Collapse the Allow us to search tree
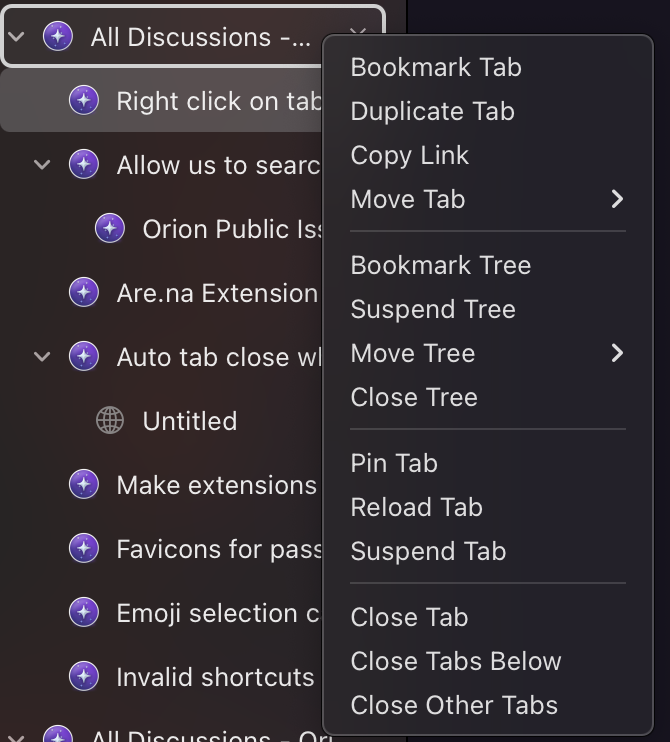 pyautogui.click(x=42, y=165)
